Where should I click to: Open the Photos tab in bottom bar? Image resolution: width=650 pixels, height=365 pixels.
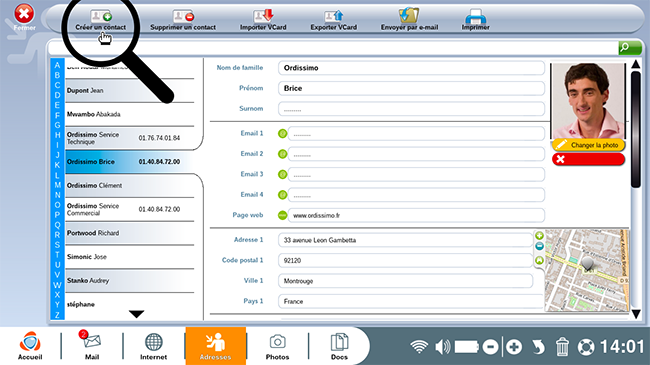tap(277, 346)
